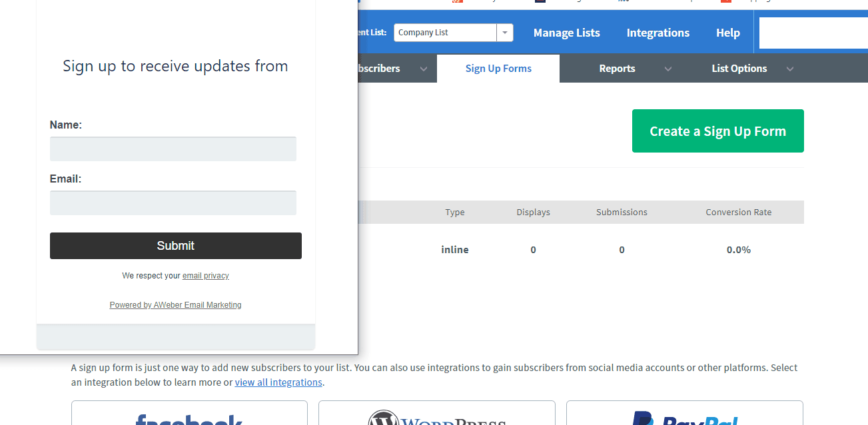Click Create a Sign Up Form button
Viewport: 868px width, 425px height.
click(x=718, y=131)
